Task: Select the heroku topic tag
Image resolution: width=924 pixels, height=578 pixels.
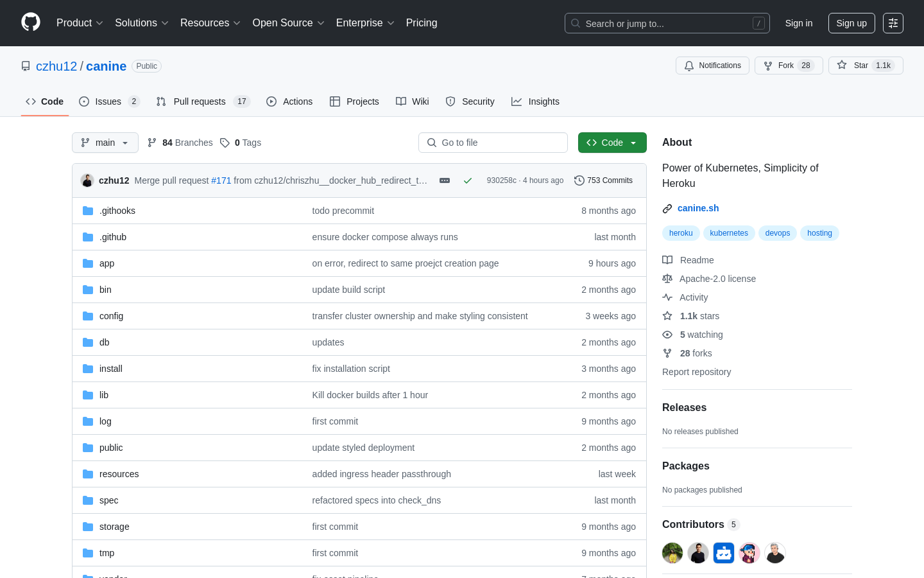Action: (x=681, y=233)
